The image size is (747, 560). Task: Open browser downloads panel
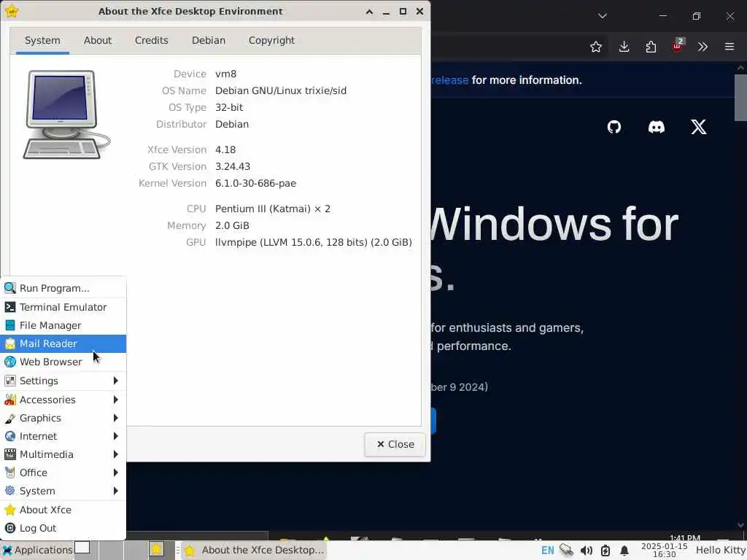(x=624, y=47)
